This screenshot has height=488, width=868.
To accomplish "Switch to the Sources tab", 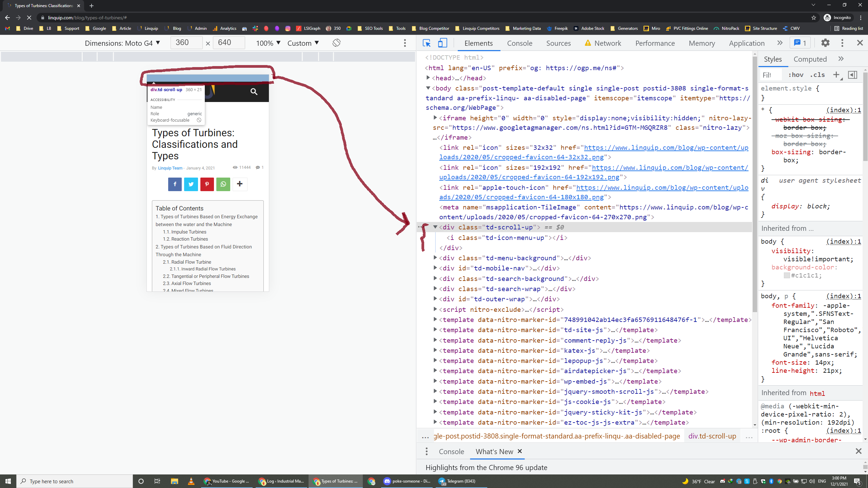I will pyautogui.click(x=558, y=43).
